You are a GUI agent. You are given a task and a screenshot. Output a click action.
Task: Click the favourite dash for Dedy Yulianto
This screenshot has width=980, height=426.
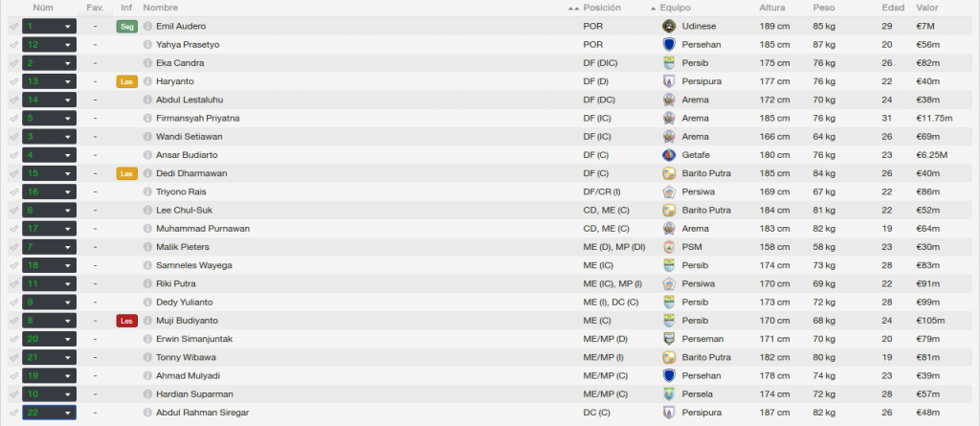click(x=96, y=303)
